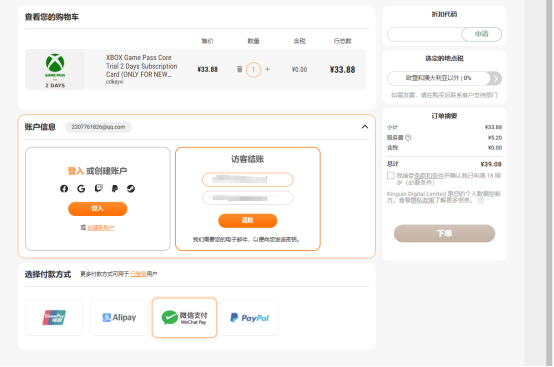The width and height of the screenshot is (554, 367).
Task: Click the trash icon to remove Xbox item
Action: [239, 69]
